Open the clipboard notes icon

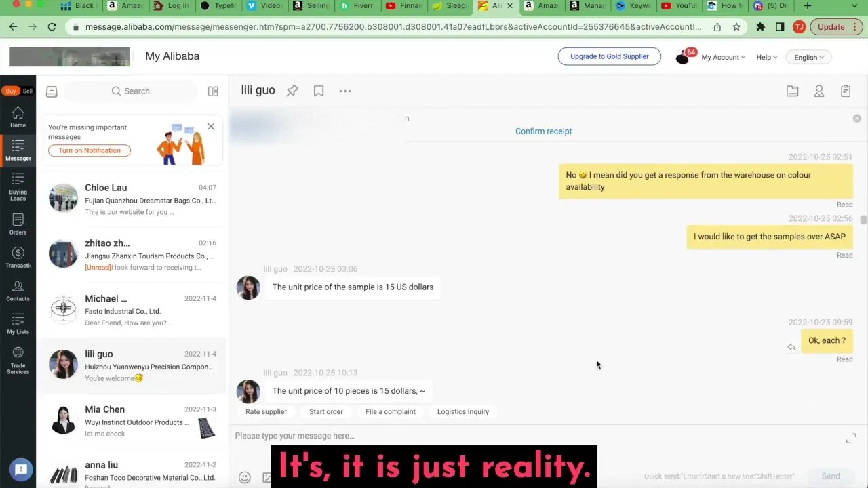[x=846, y=91]
